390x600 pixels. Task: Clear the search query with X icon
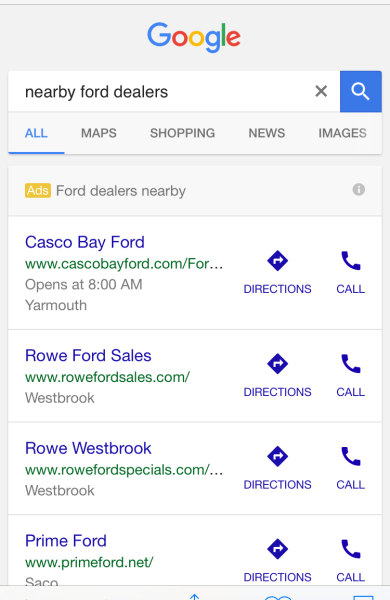coord(321,91)
